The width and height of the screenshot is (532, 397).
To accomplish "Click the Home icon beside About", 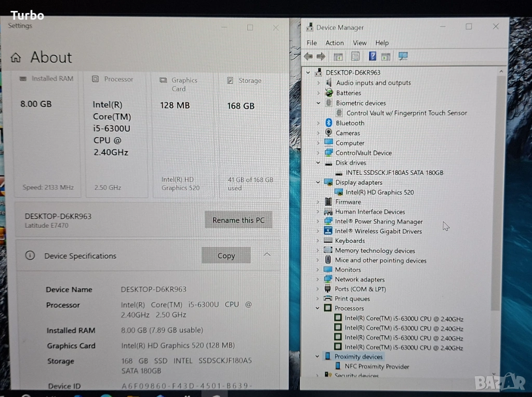I will [16, 58].
